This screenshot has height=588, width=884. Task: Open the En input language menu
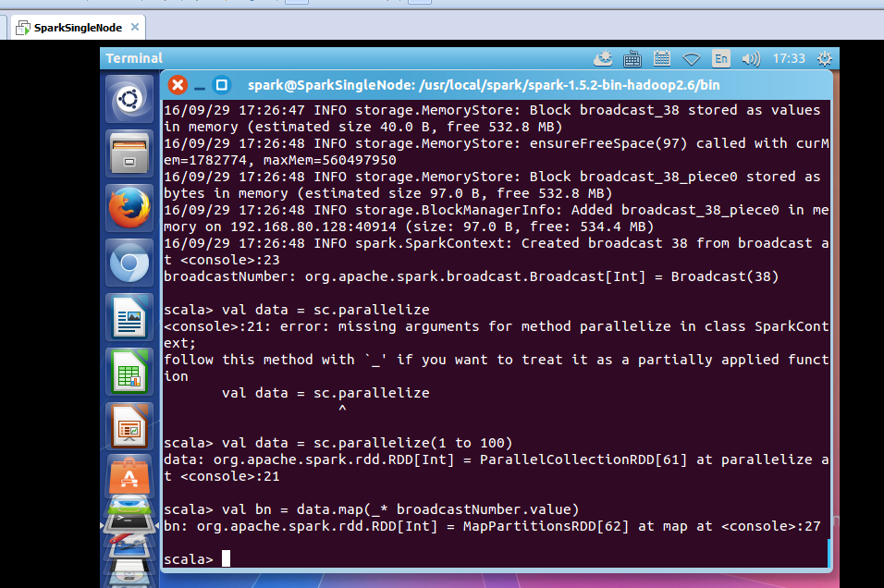point(720,58)
